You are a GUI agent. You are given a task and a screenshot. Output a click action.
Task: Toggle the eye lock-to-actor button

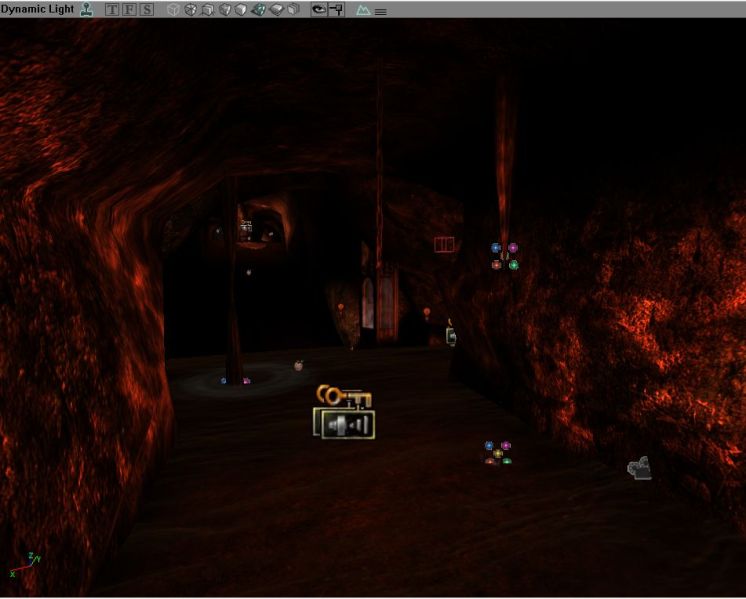point(319,10)
